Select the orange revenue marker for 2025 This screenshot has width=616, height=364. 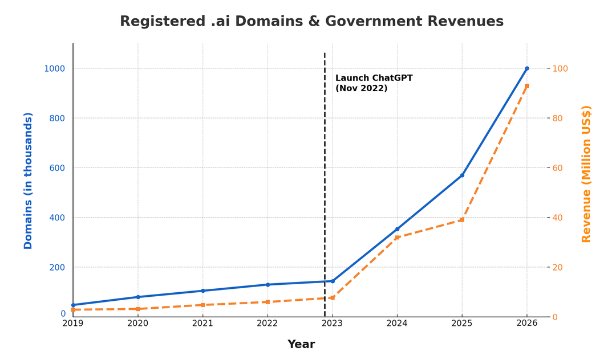pos(462,220)
